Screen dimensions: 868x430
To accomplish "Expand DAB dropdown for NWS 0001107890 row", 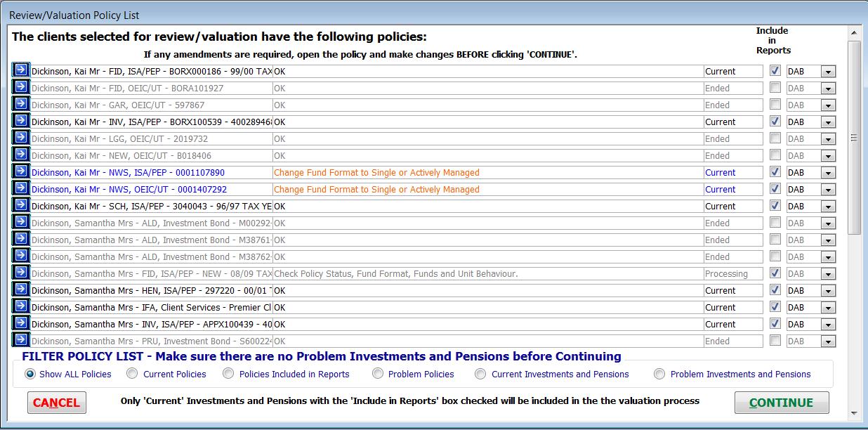I will point(828,173).
